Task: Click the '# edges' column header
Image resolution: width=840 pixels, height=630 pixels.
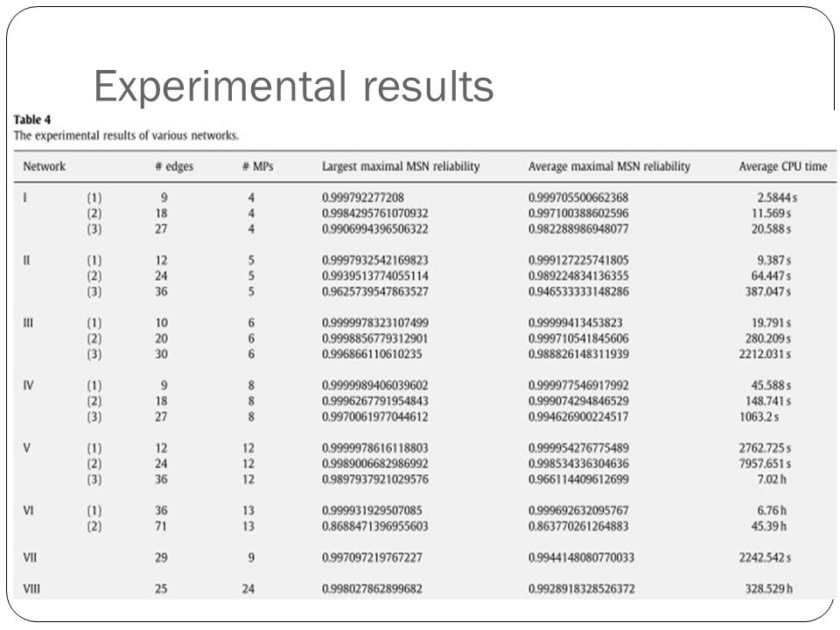Action: (x=174, y=166)
